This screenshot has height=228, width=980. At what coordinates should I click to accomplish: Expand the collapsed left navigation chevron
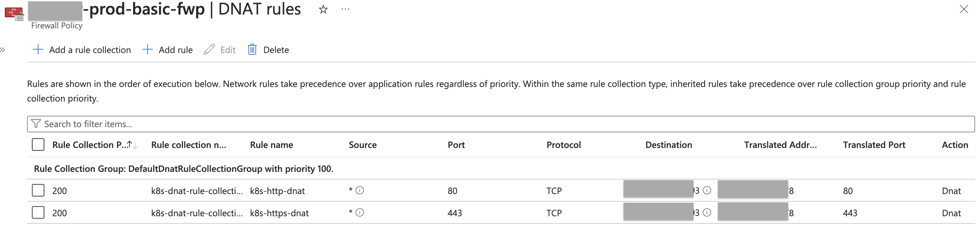coord(3,50)
